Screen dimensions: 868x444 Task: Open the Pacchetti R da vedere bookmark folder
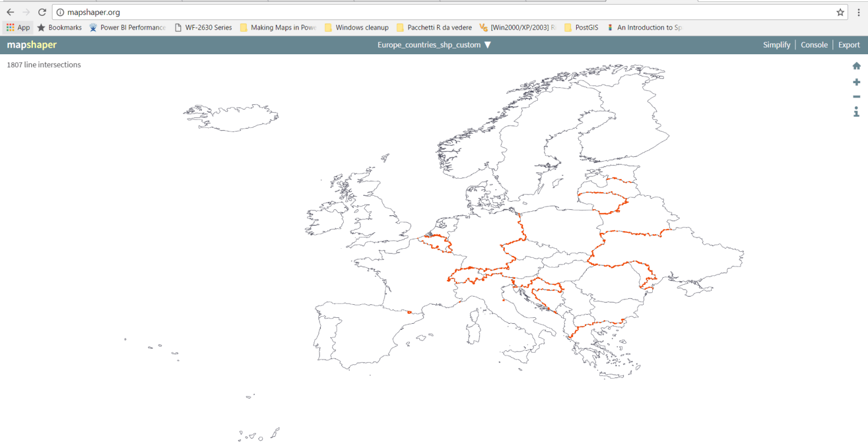[x=437, y=27]
